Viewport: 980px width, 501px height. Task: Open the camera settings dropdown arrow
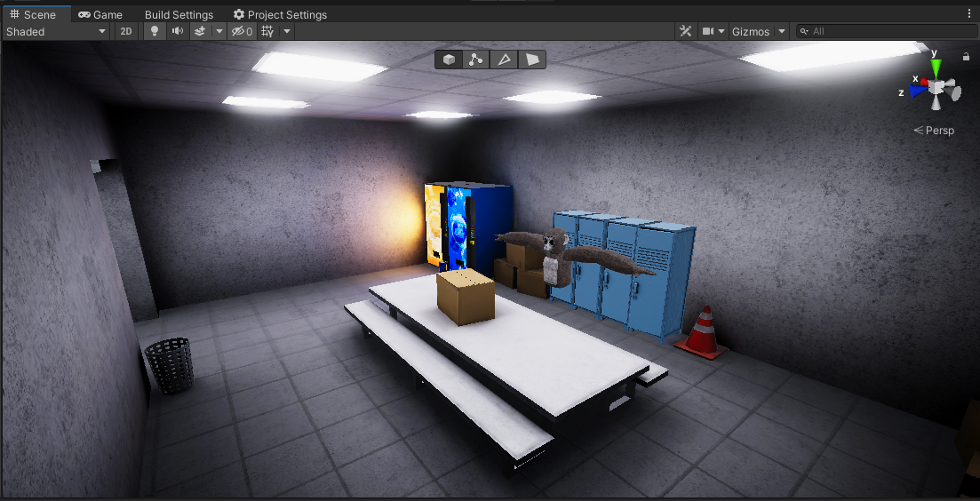pyautogui.click(x=721, y=31)
